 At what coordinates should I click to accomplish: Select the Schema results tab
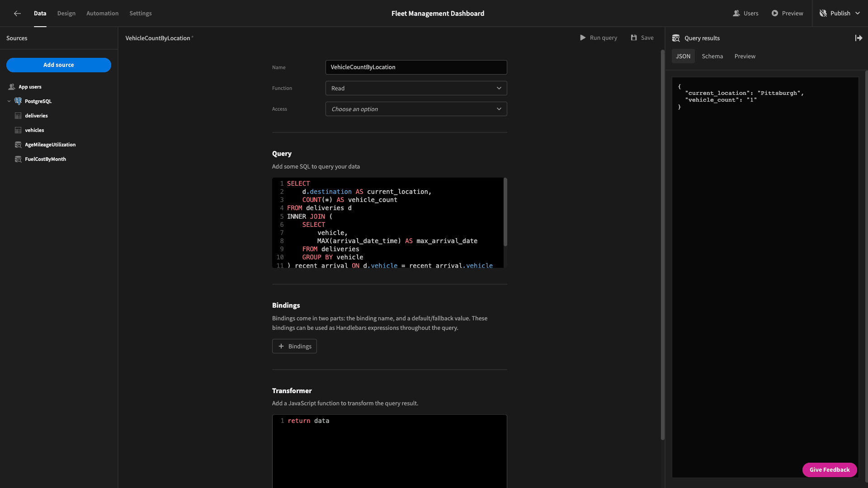coord(712,56)
